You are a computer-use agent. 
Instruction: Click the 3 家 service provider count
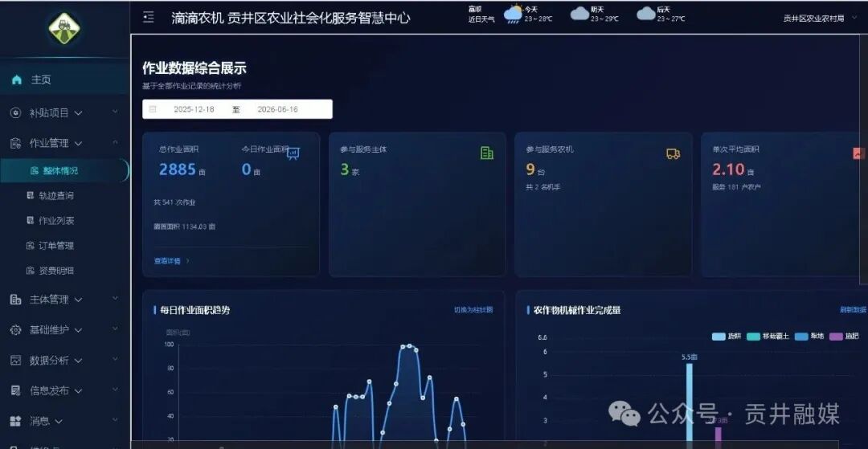point(350,169)
